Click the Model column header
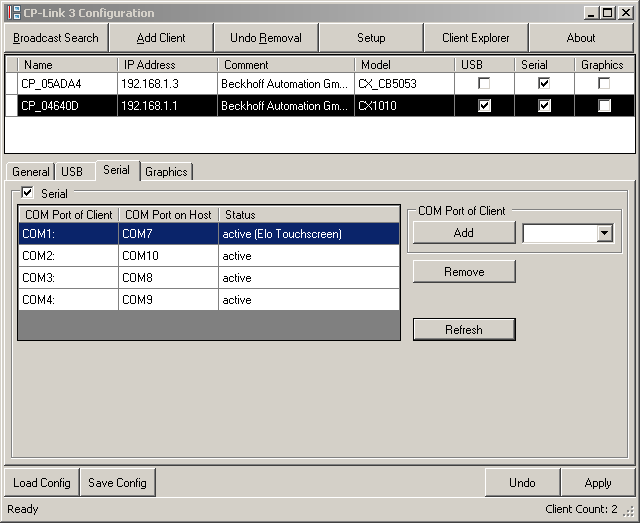The image size is (640, 523). (x=404, y=65)
